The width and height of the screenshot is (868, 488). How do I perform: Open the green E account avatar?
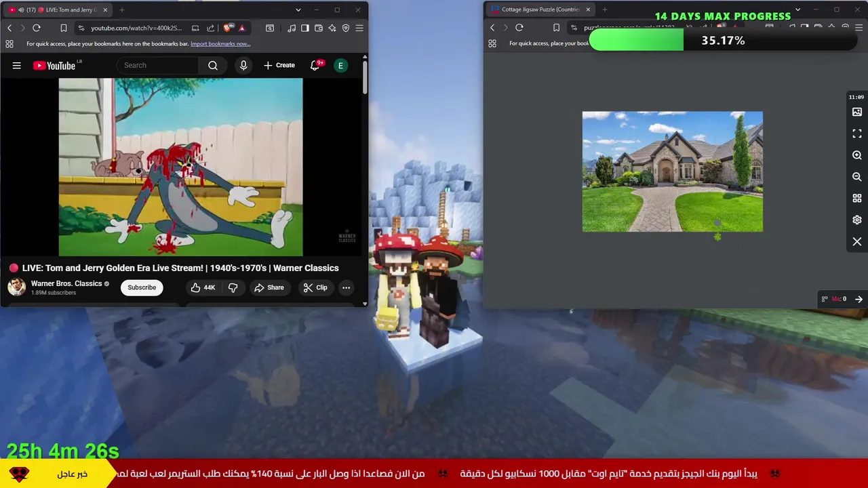(x=341, y=65)
